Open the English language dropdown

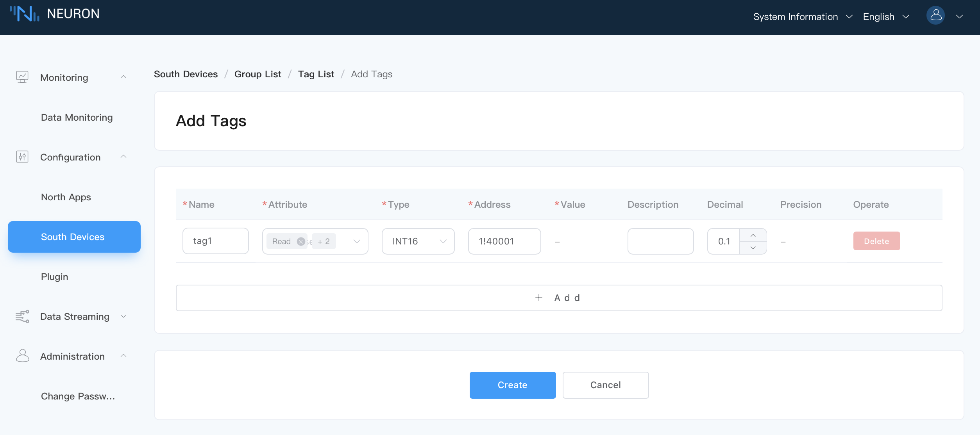click(x=886, y=17)
